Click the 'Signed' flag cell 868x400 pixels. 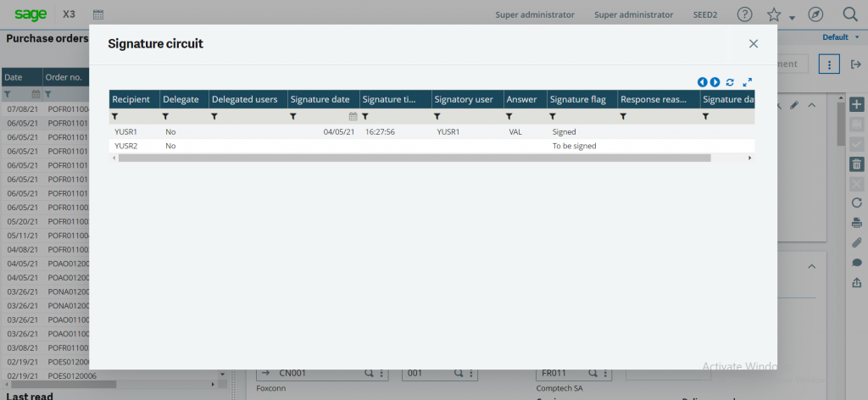coord(564,132)
